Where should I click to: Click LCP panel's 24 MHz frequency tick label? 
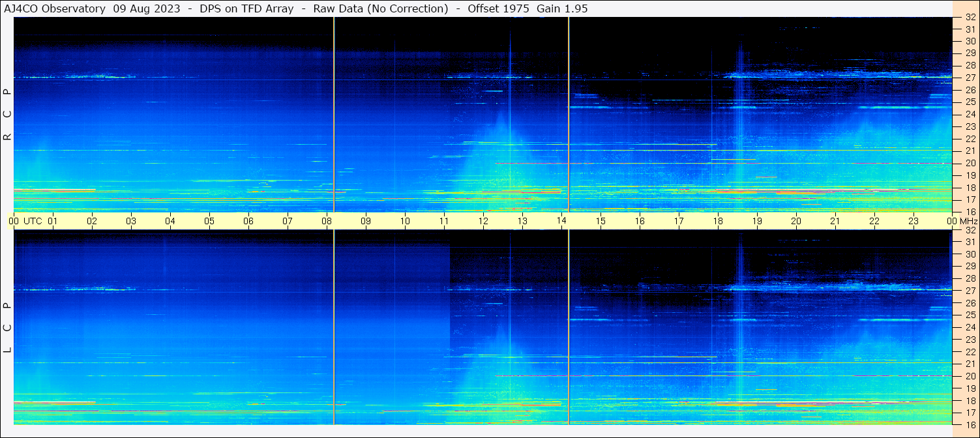point(970,327)
